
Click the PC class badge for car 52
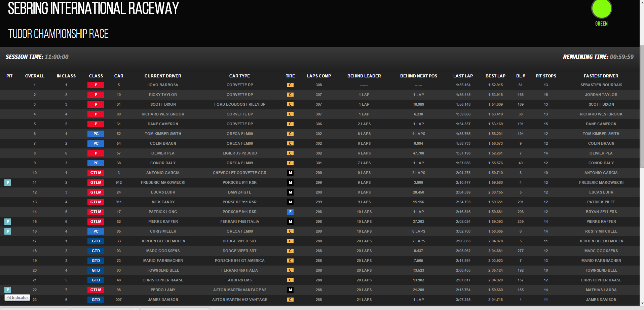click(96, 134)
